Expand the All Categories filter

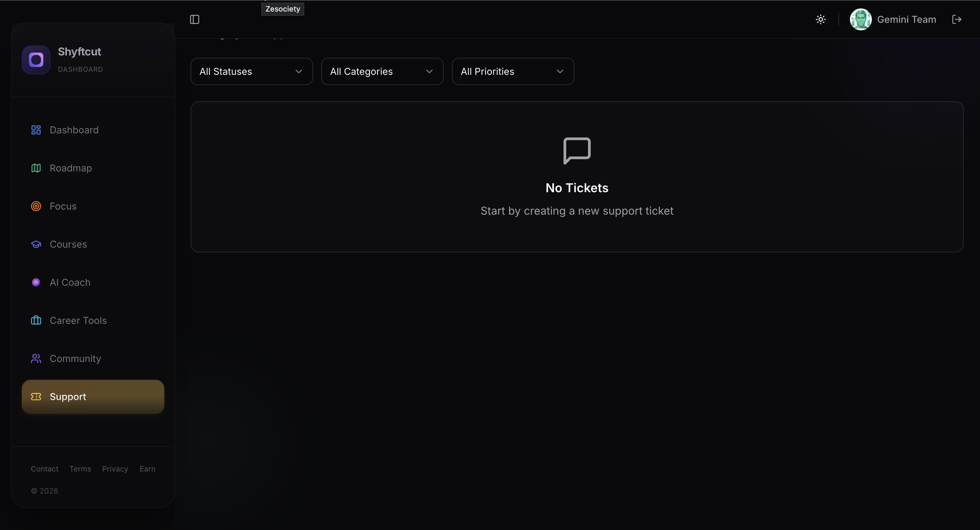(382, 71)
